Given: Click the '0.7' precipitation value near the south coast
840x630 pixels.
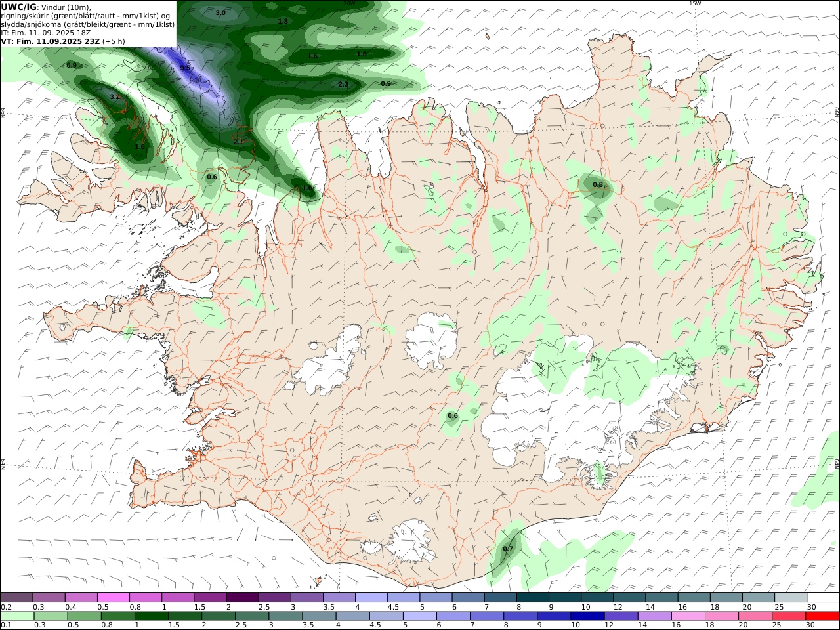Looking at the screenshot, I should pyautogui.click(x=508, y=549).
